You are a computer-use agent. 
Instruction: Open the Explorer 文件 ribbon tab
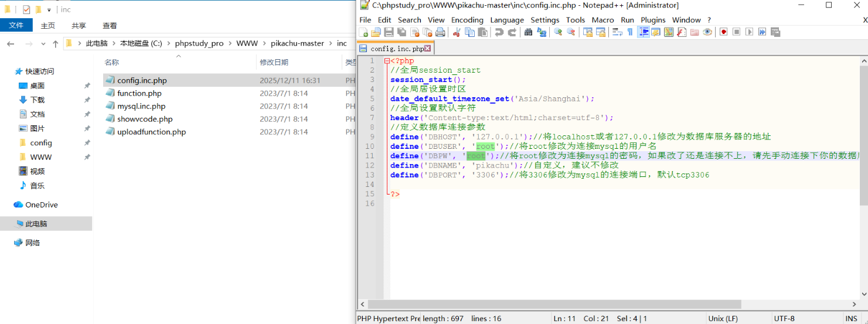pos(16,25)
